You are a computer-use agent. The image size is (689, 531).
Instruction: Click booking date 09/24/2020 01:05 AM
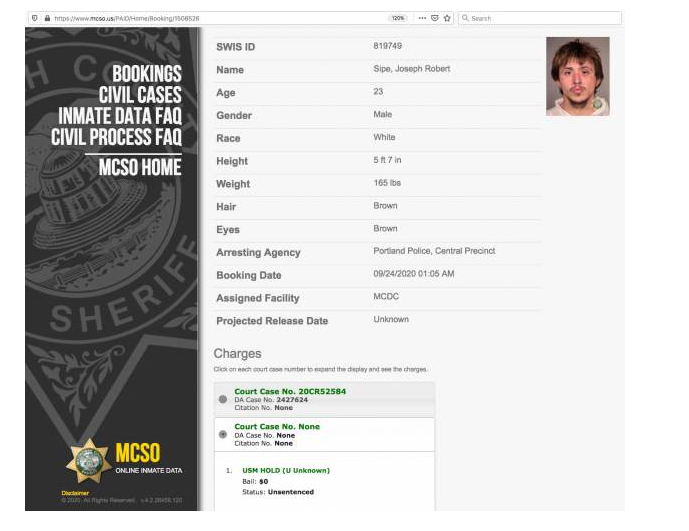click(x=414, y=274)
